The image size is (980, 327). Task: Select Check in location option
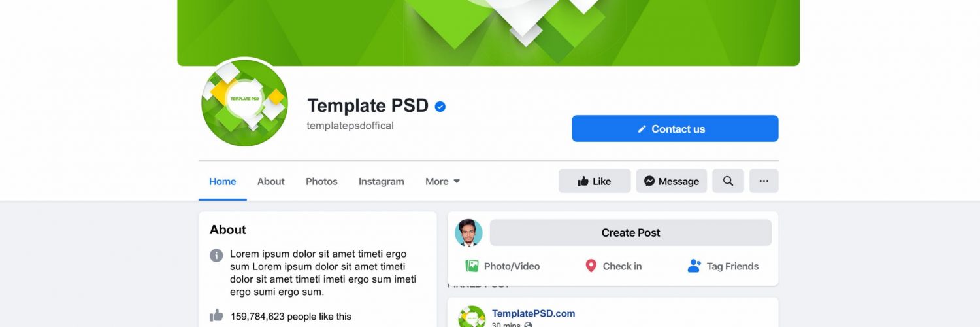point(613,266)
